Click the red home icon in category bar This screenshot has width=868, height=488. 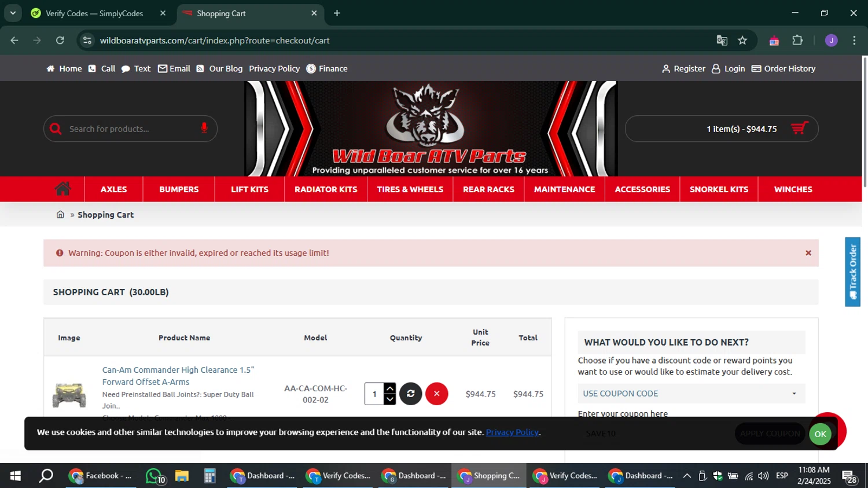pos(63,189)
